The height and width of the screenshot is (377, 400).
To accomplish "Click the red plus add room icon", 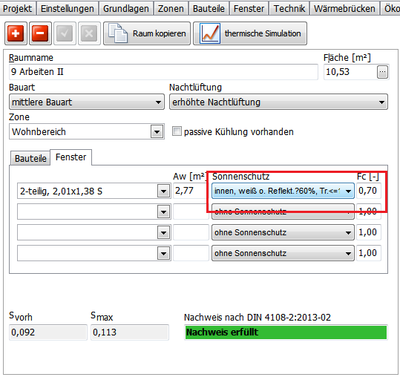I will coord(16,33).
